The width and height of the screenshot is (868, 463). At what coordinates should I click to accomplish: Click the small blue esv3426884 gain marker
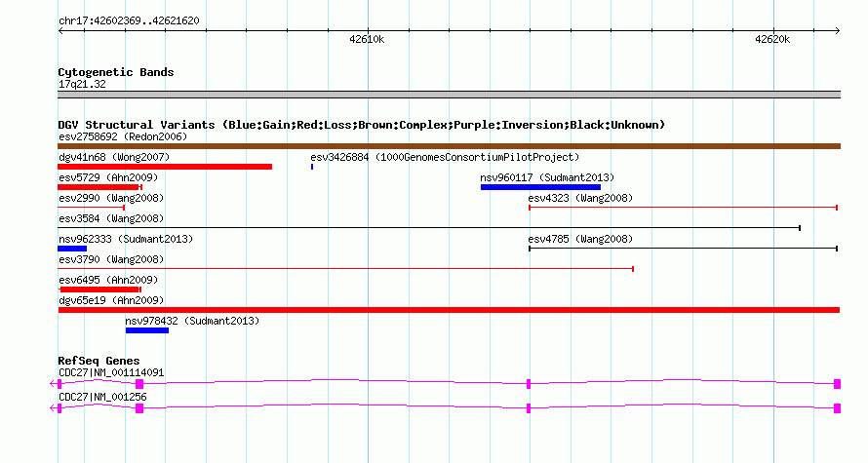point(312,167)
